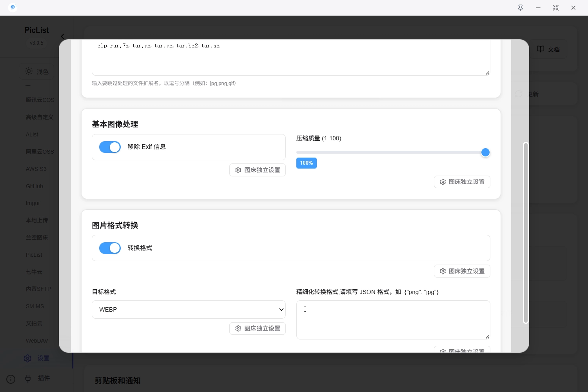Viewport: 588px width, 392px height.
Task: Click the 设置 gear icon in sidebar
Action: tap(27, 358)
